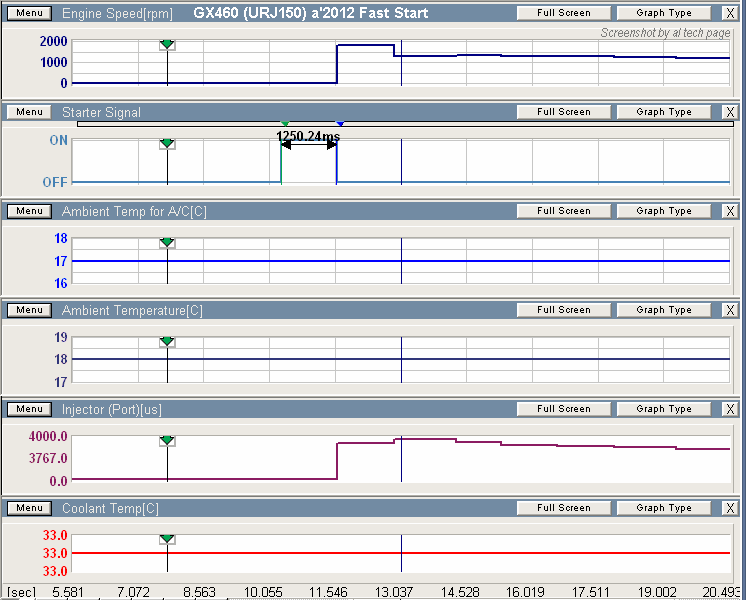
Task: Open Menu for Starter Signal graph
Action: pyautogui.click(x=29, y=112)
